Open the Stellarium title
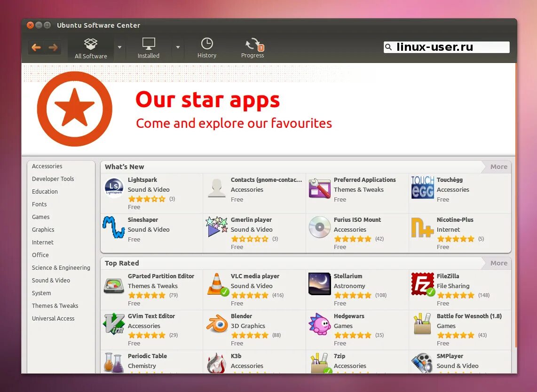 348,276
